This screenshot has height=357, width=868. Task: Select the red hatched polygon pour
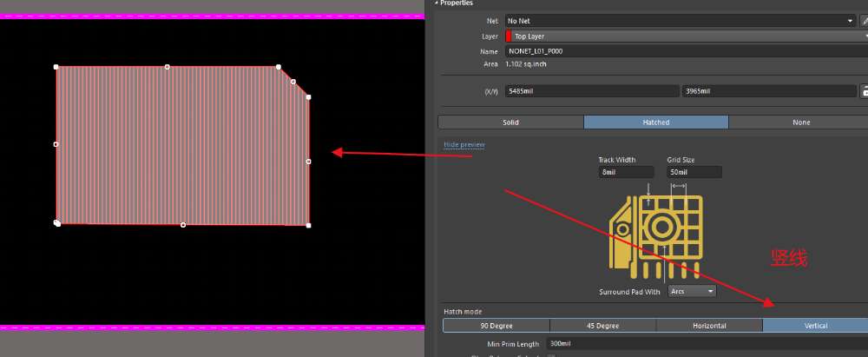(x=182, y=146)
